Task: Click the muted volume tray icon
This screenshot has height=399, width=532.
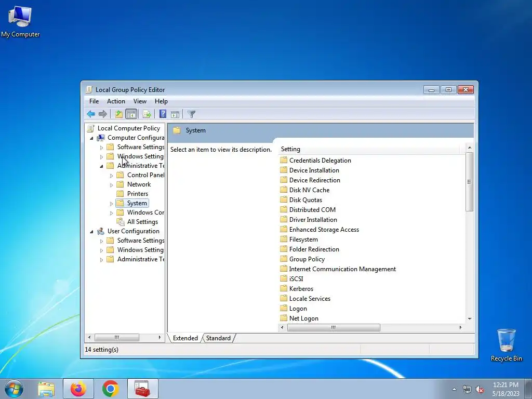Action: pyautogui.click(x=480, y=390)
